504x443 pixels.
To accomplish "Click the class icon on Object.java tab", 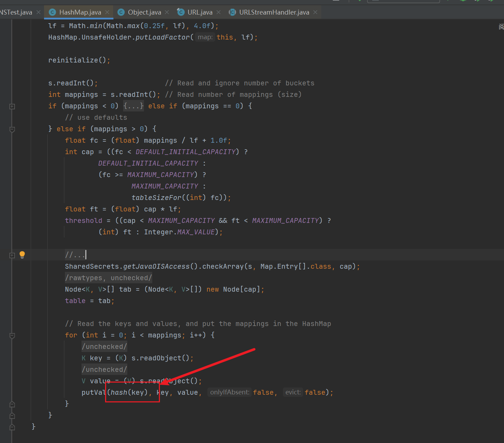I will click(121, 12).
